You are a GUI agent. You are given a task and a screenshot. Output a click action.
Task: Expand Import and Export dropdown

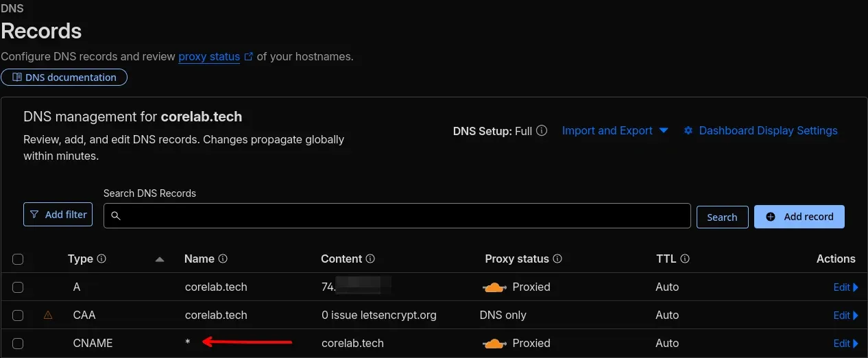[x=615, y=130]
